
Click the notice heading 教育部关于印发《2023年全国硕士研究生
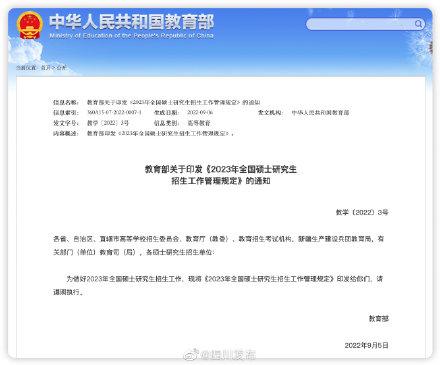pos(220,169)
